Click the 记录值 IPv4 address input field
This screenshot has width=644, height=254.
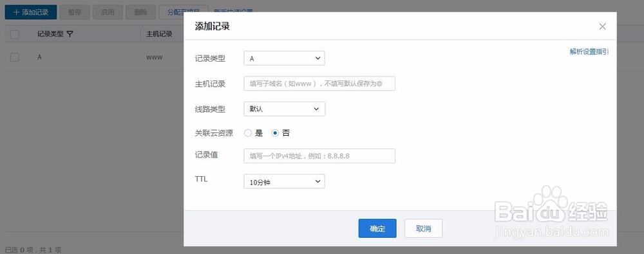(x=319, y=156)
